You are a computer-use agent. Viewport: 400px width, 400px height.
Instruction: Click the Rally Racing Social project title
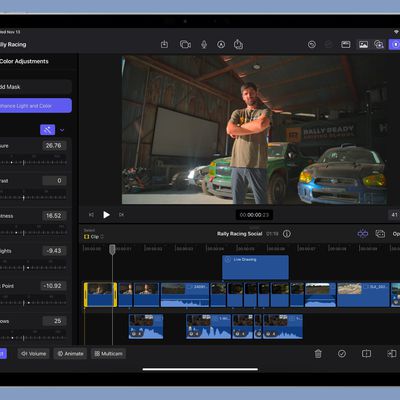[240, 234]
